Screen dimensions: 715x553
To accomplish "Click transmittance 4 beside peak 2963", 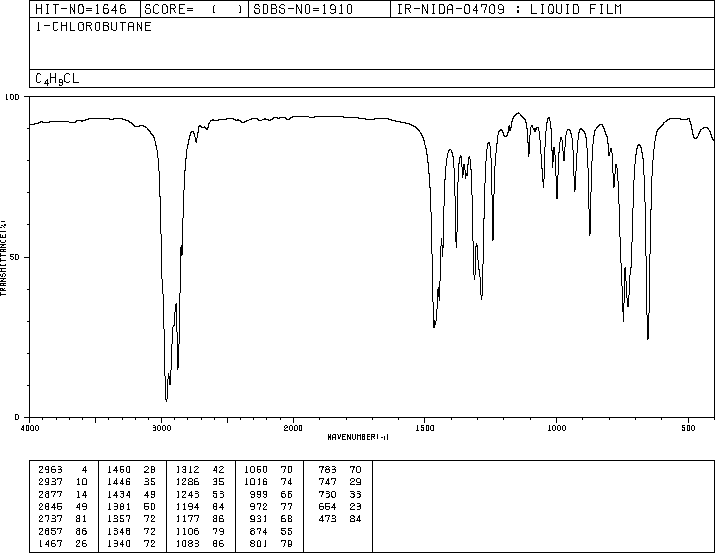I will point(84,470).
